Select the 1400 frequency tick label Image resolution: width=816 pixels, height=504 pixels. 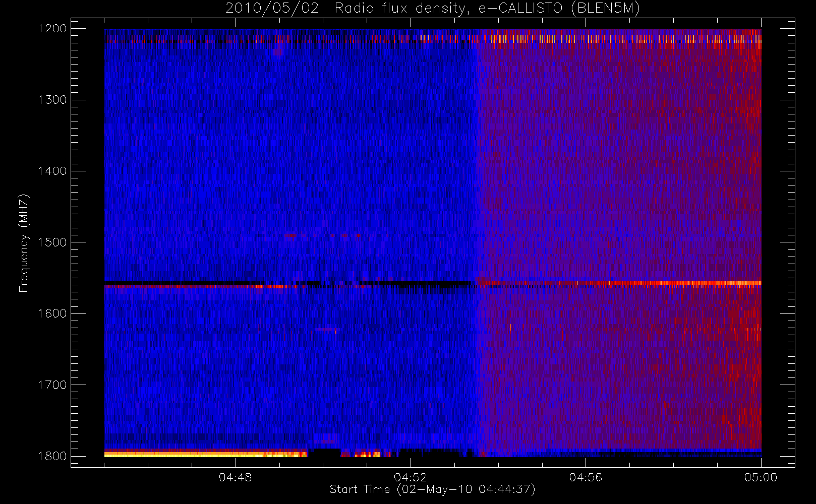[x=52, y=171]
